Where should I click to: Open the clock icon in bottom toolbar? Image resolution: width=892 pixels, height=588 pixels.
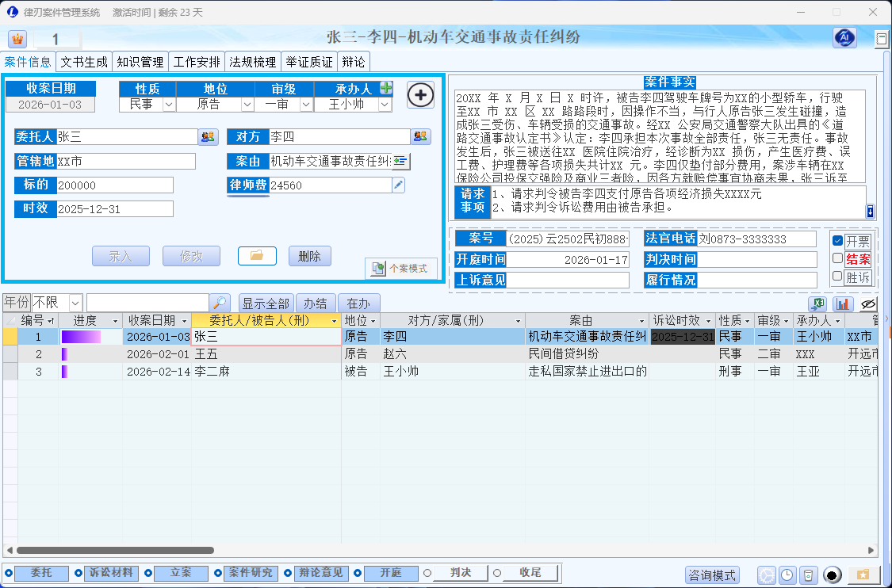(787, 575)
